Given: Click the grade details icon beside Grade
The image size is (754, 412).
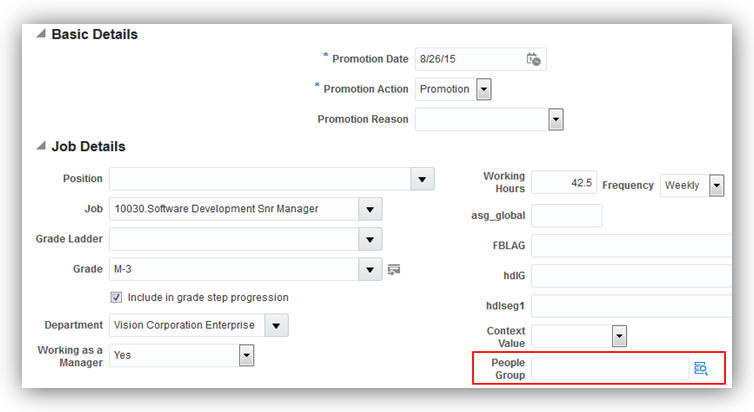Looking at the screenshot, I should click(394, 269).
